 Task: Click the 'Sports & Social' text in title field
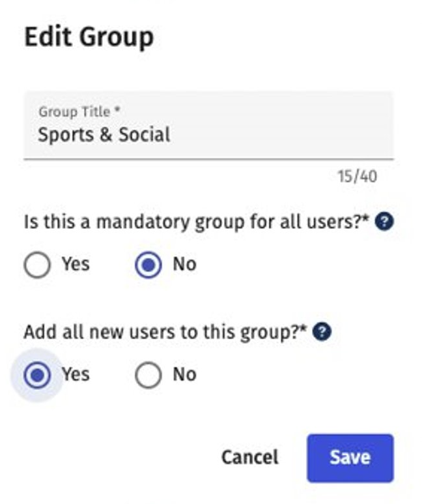pos(104,135)
